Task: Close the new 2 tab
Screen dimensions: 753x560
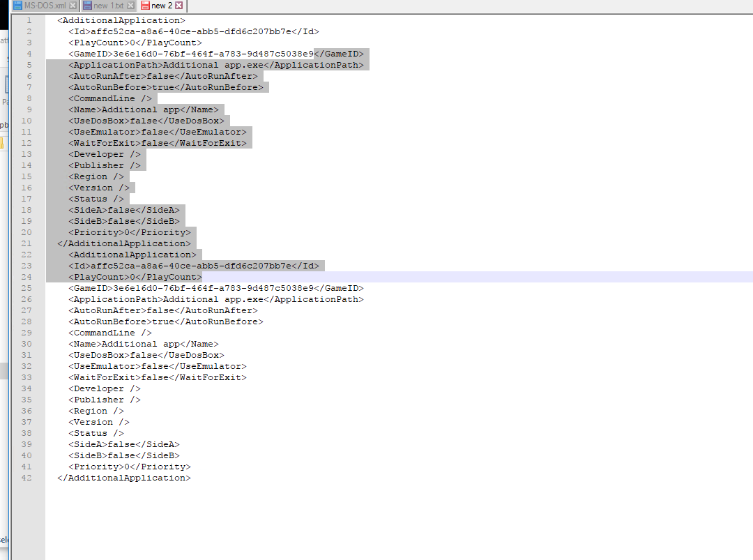Action: click(x=179, y=6)
